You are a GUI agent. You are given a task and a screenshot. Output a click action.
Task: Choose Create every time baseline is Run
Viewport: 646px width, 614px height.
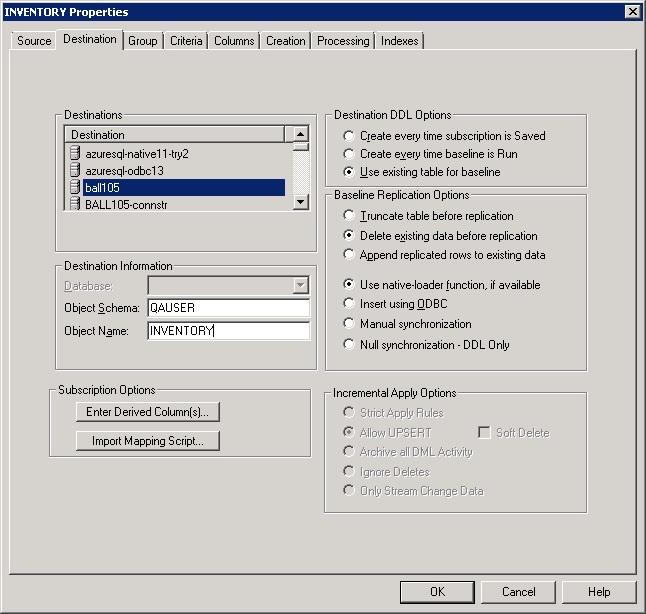pyautogui.click(x=348, y=154)
